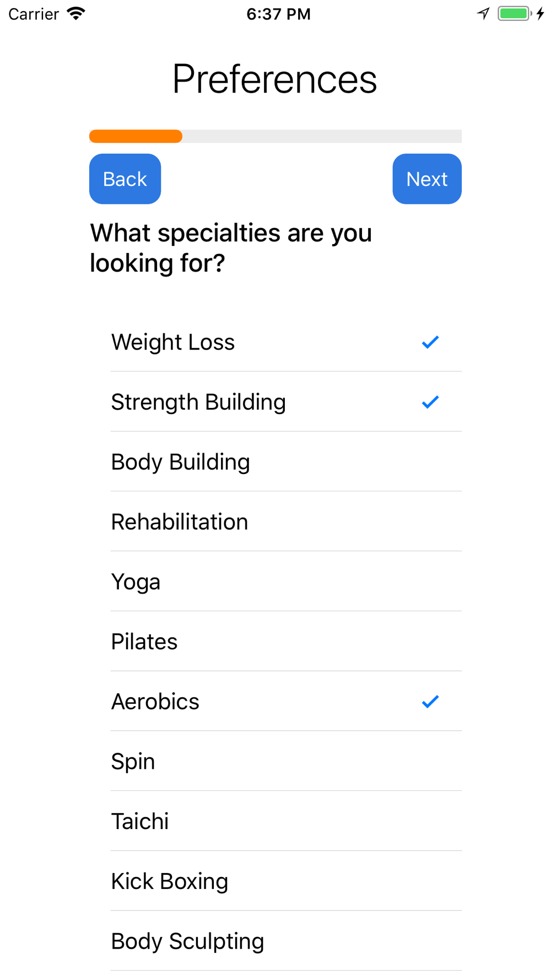This screenshot has height=980, width=551.
Task: Continue with the Next button
Action: (427, 179)
